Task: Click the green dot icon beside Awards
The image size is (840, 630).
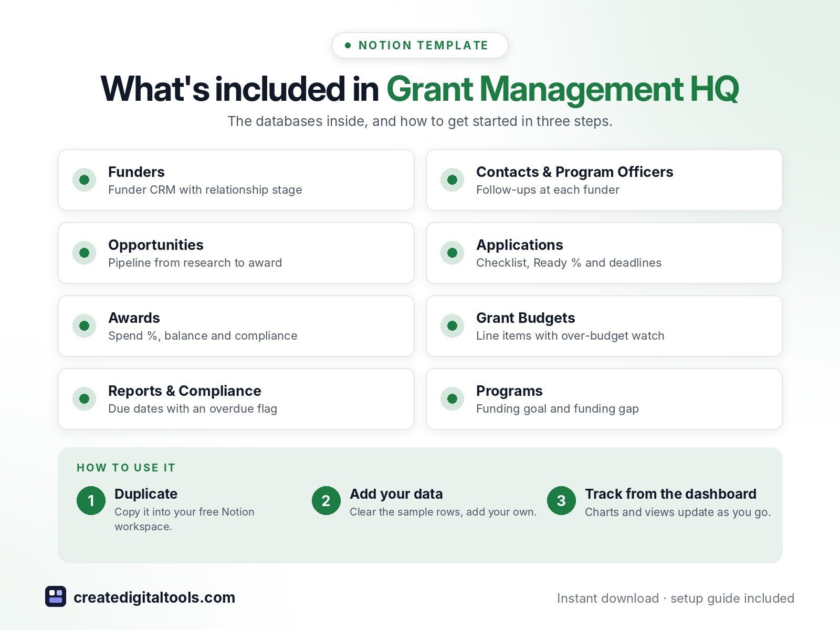Action: (84, 326)
